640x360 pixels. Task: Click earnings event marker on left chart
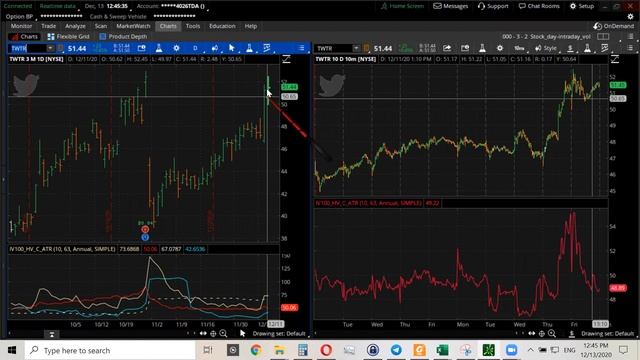click(x=145, y=229)
